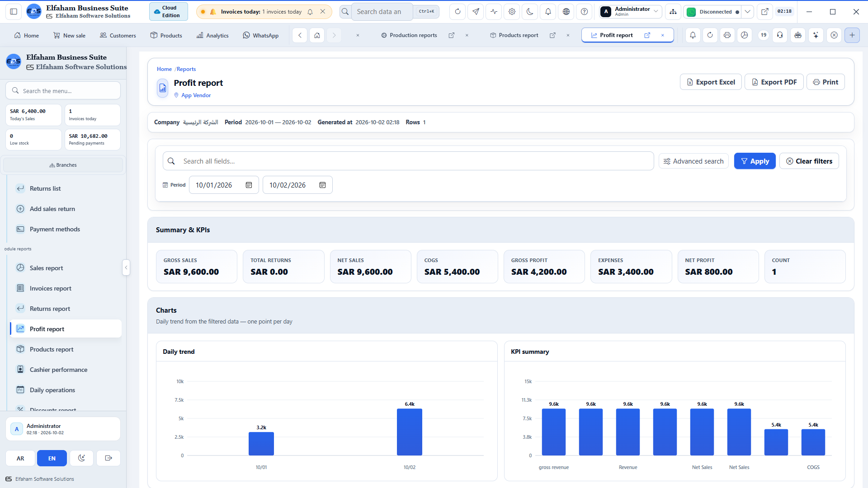Select the EN language toggle

[52, 458]
